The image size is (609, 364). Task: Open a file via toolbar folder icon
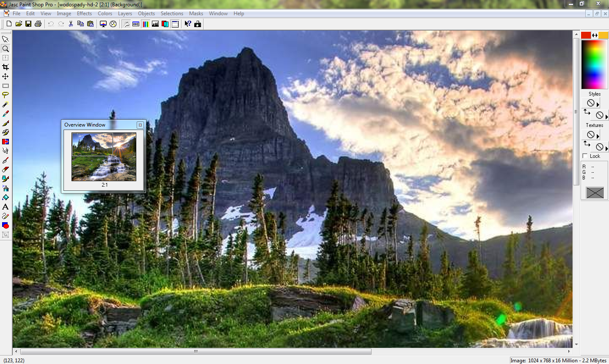[19, 24]
